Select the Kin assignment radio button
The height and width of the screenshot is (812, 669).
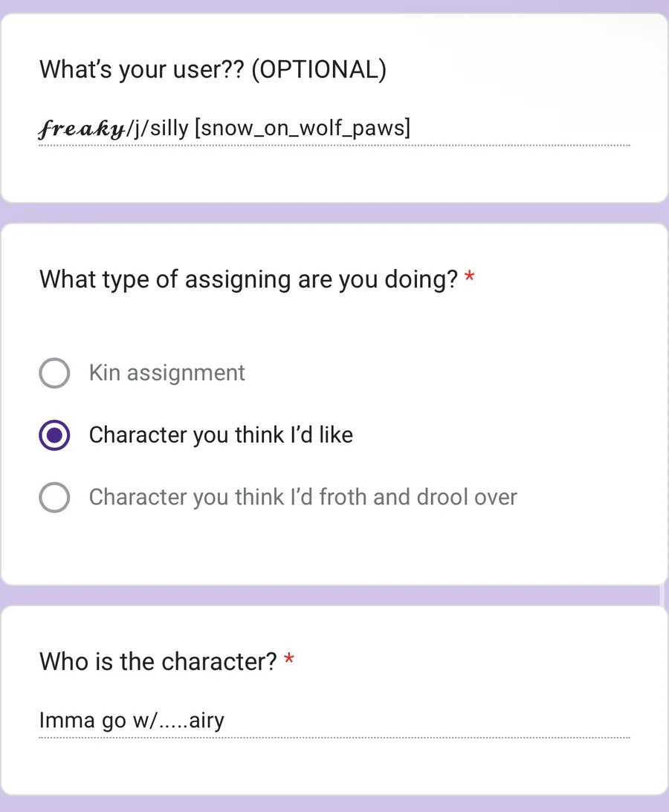pyautogui.click(x=54, y=373)
